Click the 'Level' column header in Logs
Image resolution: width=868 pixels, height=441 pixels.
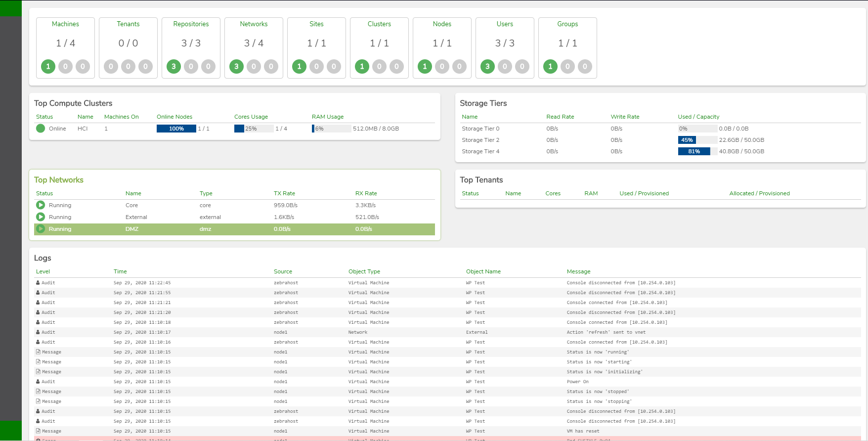point(43,271)
